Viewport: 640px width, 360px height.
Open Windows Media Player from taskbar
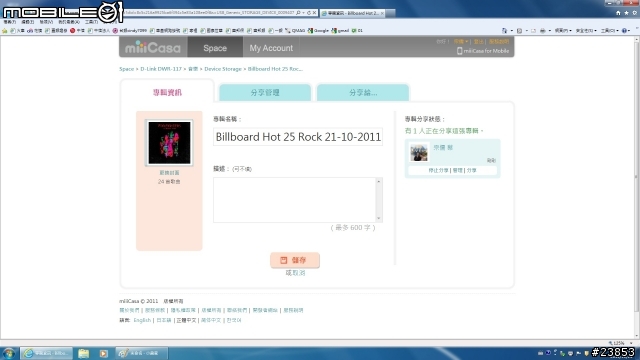(103, 353)
